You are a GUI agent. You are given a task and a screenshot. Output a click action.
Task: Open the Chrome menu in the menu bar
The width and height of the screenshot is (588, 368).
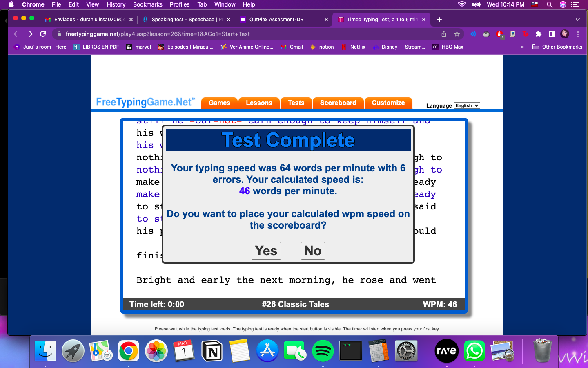[33, 4]
